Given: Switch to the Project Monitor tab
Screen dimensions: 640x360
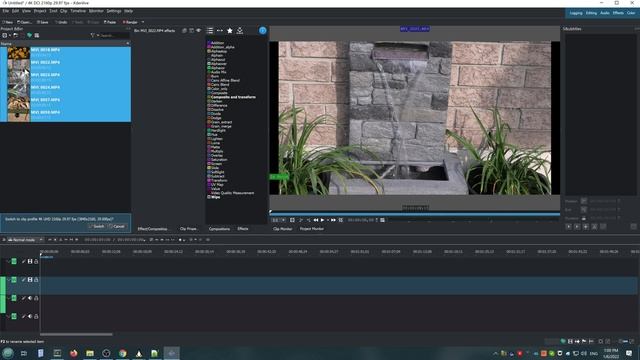Looking at the screenshot, I should pos(312,229).
